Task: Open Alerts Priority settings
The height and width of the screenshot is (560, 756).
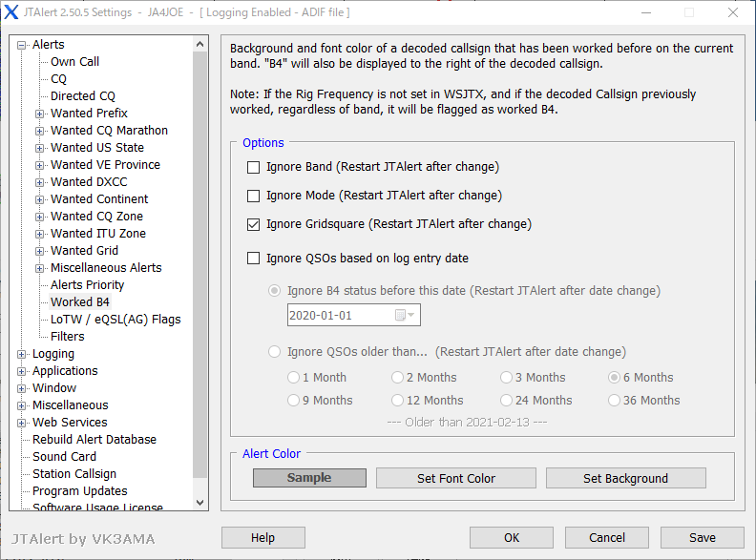Action: (87, 285)
